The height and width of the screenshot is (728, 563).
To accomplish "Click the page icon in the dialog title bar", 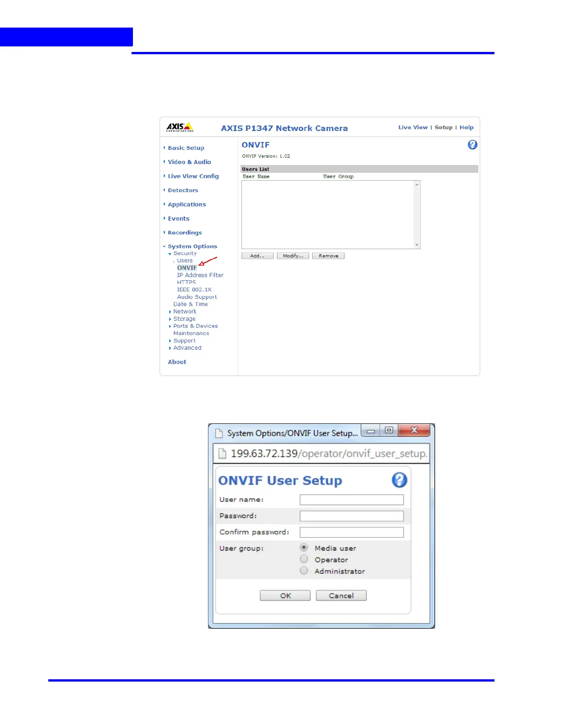I will [219, 433].
